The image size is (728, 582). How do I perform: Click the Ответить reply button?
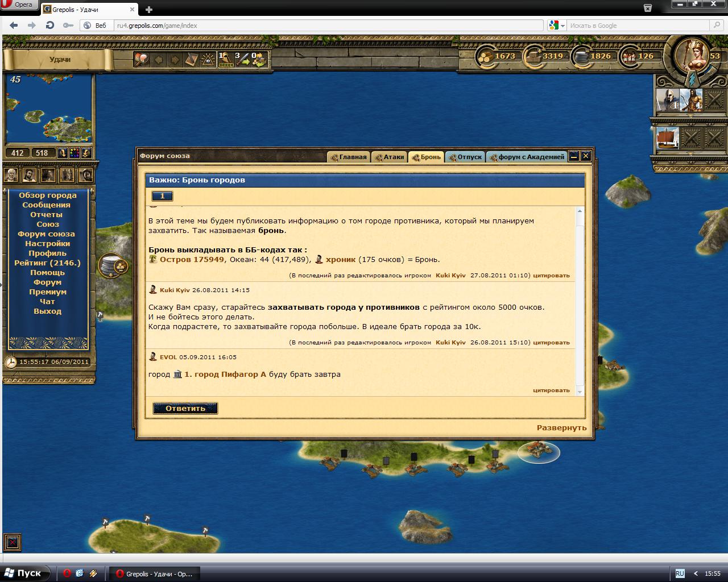pos(185,408)
